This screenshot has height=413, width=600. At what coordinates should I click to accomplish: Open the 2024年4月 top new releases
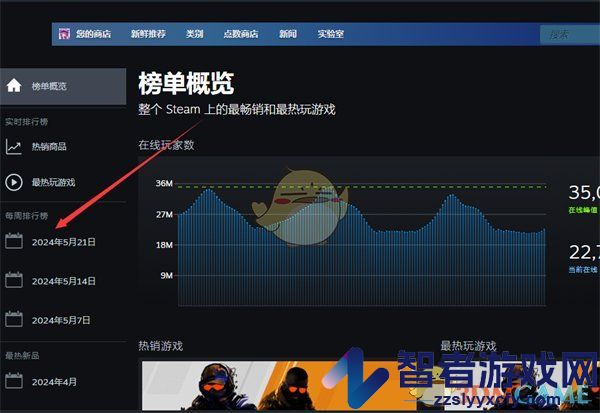(x=54, y=382)
